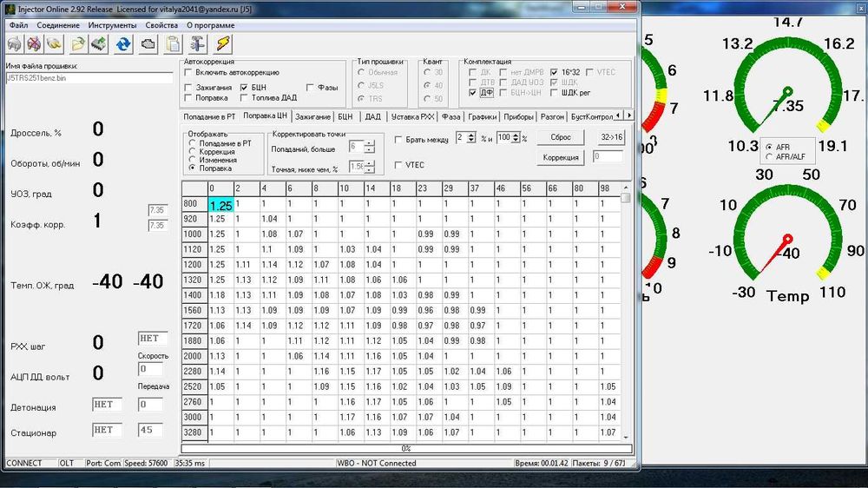Image resolution: width=868 pixels, height=488 pixels.
Task: Click the crossed-out plug disconnect icon
Action: coord(34,43)
